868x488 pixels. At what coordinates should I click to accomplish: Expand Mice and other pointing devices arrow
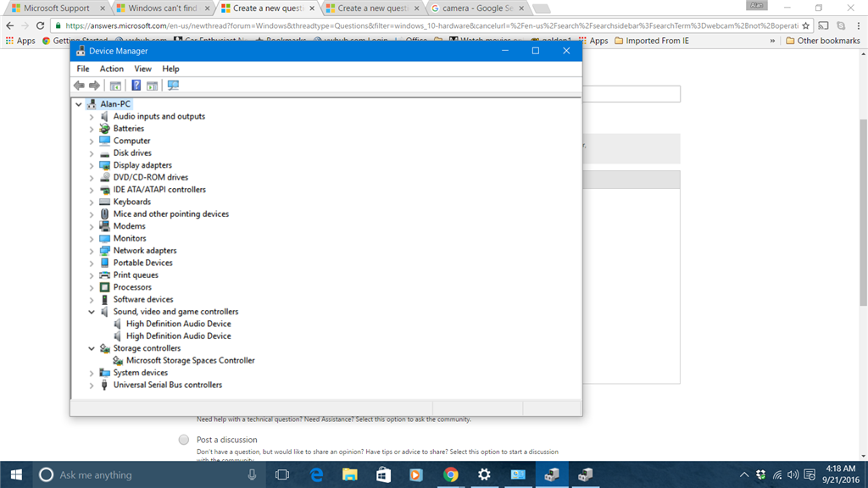pyautogui.click(x=92, y=214)
